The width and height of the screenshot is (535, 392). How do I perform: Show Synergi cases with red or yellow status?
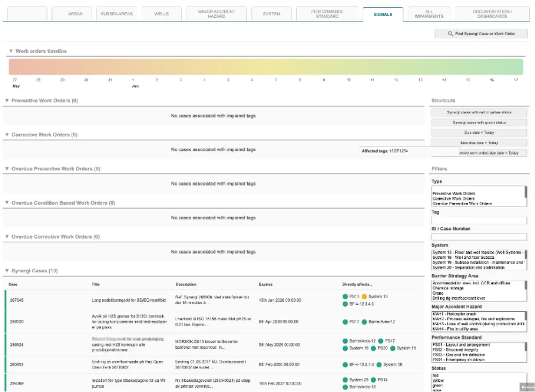(x=479, y=112)
